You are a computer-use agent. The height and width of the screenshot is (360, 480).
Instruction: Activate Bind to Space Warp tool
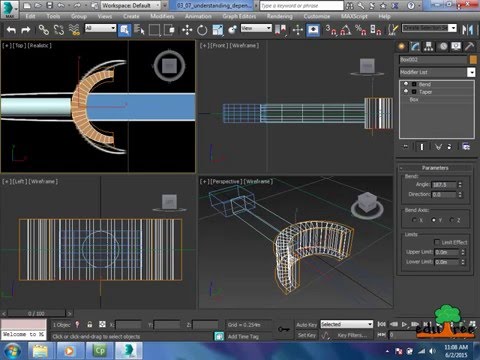coord(74,30)
